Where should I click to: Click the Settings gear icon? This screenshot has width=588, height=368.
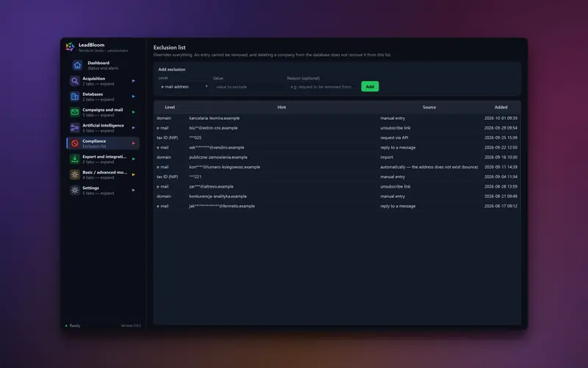point(75,191)
